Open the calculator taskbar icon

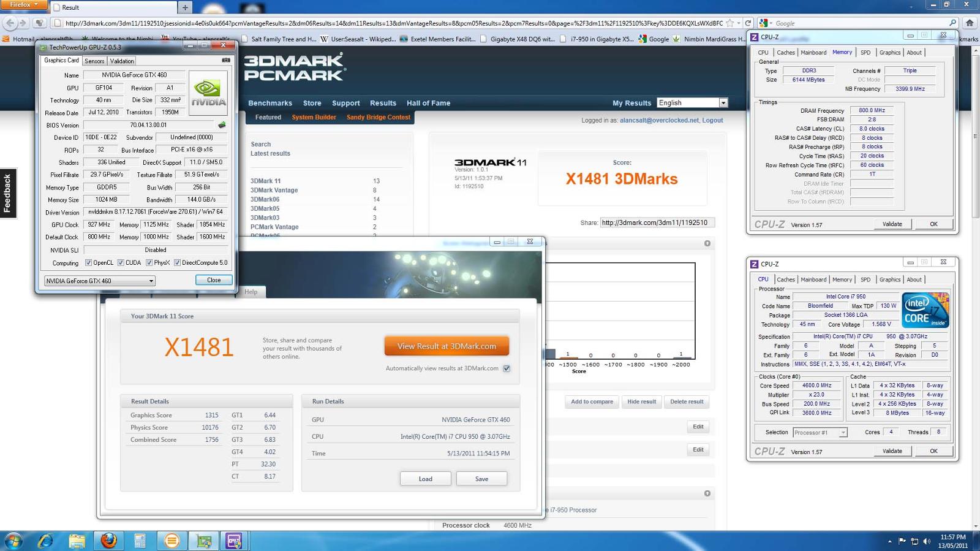(140, 541)
